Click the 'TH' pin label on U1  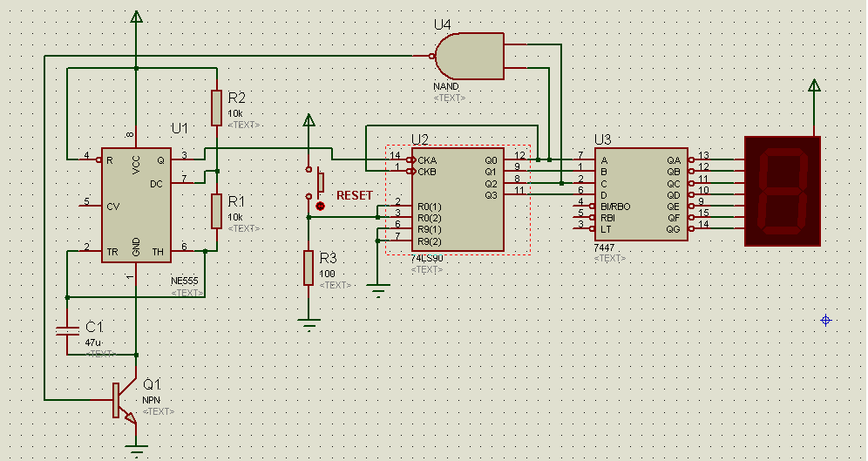point(158,252)
